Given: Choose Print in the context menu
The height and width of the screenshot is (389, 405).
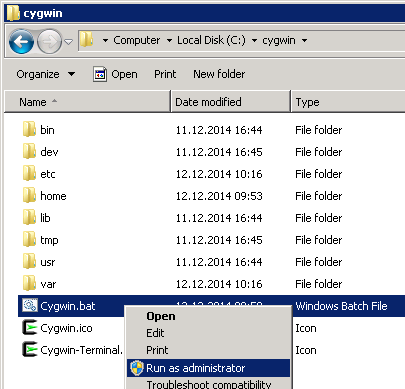Looking at the screenshot, I should tap(208, 350).
